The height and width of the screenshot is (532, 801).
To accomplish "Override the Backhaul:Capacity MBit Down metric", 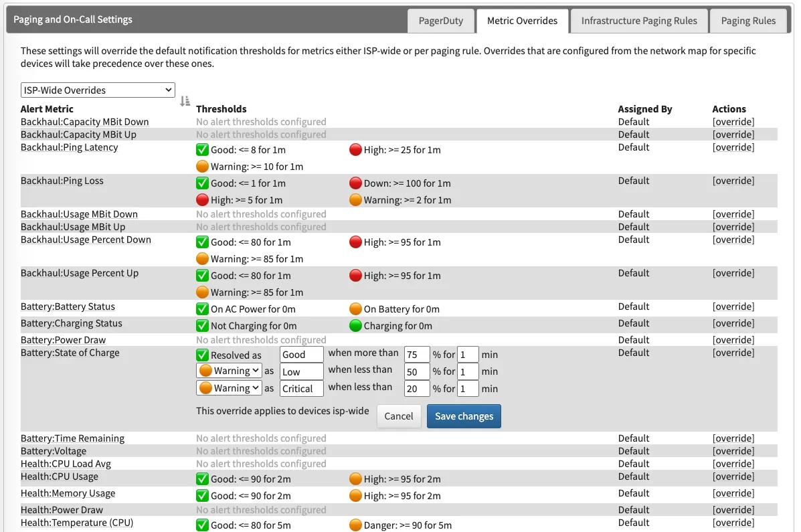I will 733,122.
